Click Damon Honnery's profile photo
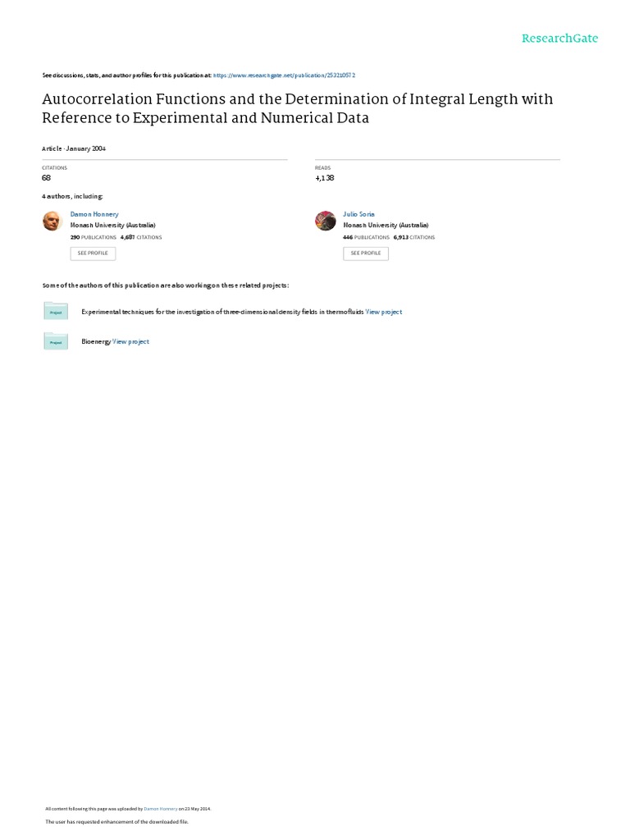The image size is (630, 840). (x=52, y=221)
